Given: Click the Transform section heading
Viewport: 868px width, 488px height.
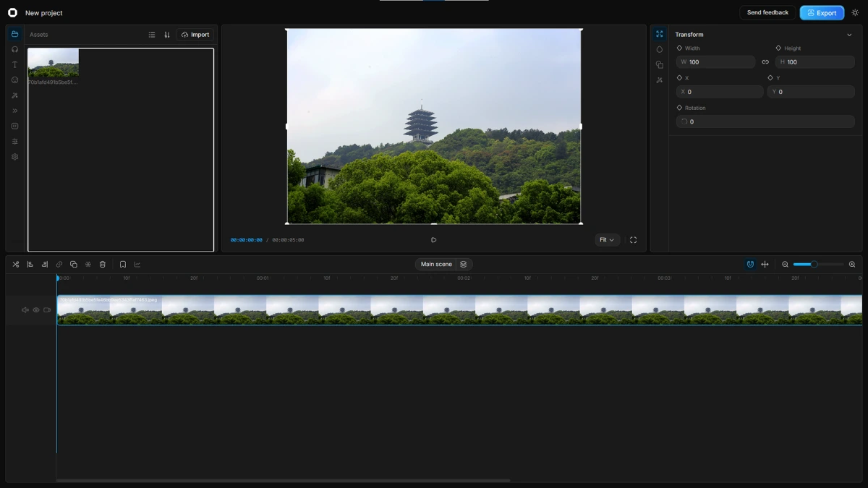Looking at the screenshot, I should pos(689,35).
